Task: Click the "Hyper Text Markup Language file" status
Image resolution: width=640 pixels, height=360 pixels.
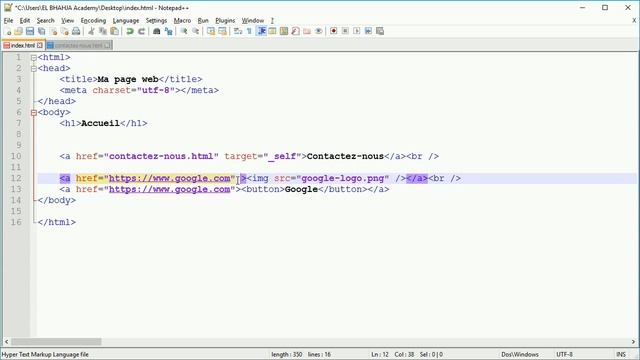Action: [x=45, y=354]
